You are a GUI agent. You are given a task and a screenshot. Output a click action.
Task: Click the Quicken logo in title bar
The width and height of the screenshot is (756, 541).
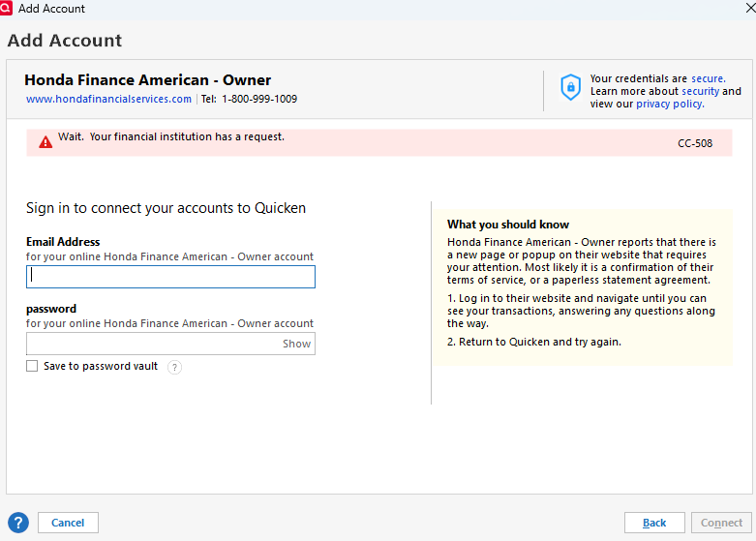(x=6, y=8)
